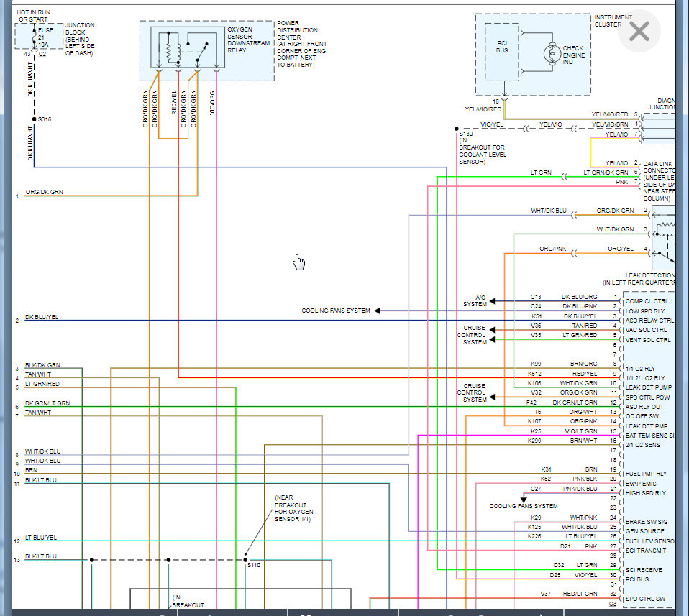The height and width of the screenshot is (616, 689).
Task: Click the 'LEAK DETECTION' component label
Action: point(650,275)
